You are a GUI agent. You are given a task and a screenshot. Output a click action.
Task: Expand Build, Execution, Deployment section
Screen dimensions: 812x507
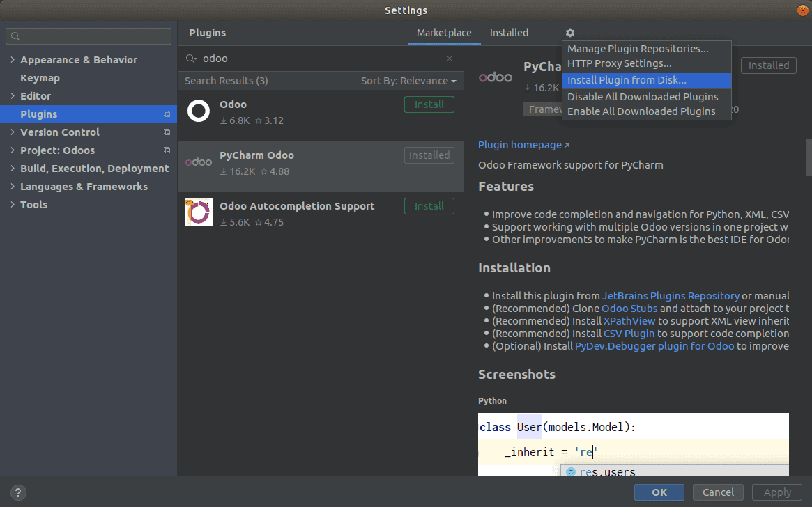(13, 168)
